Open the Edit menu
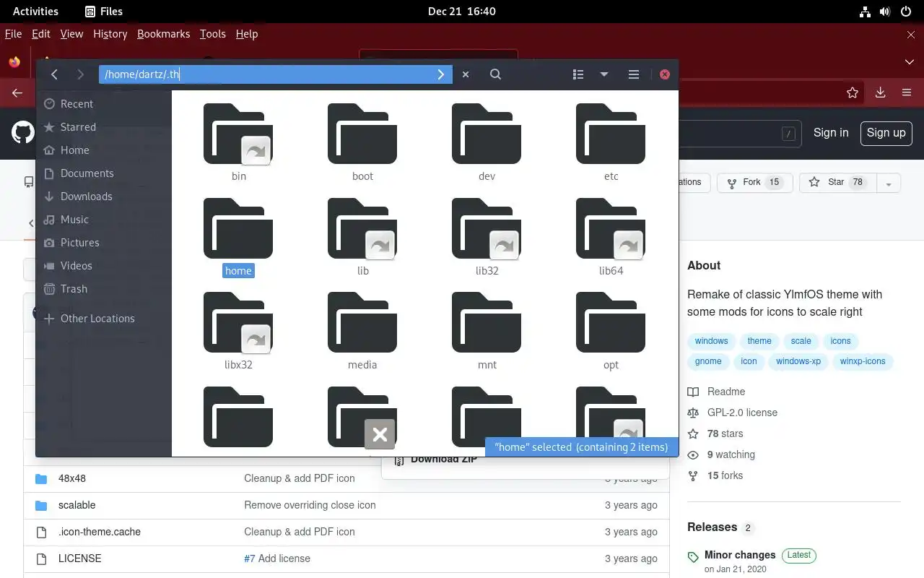This screenshot has height=578, width=924. [x=41, y=34]
